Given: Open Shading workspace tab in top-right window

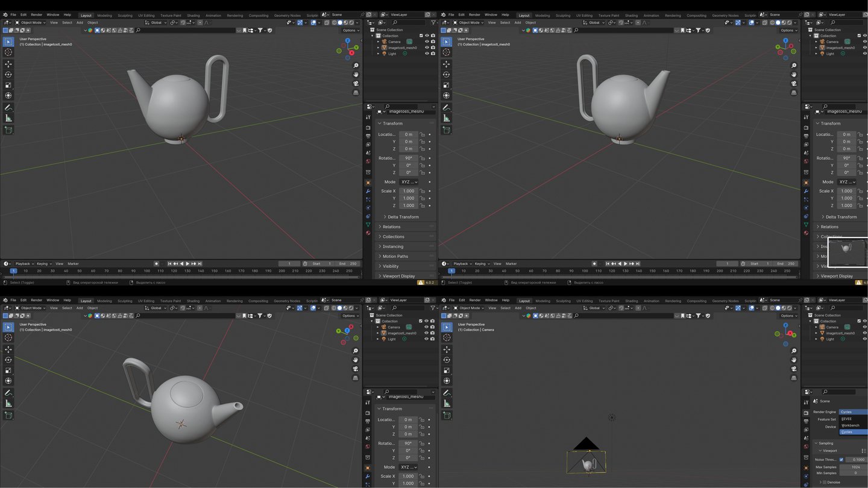Looking at the screenshot, I should pos(631,15).
